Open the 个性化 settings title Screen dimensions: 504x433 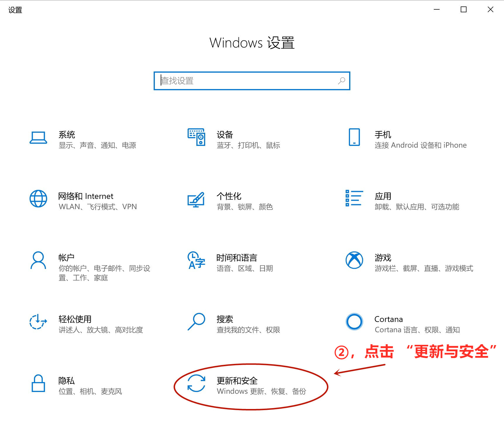(x=229, y=196)
